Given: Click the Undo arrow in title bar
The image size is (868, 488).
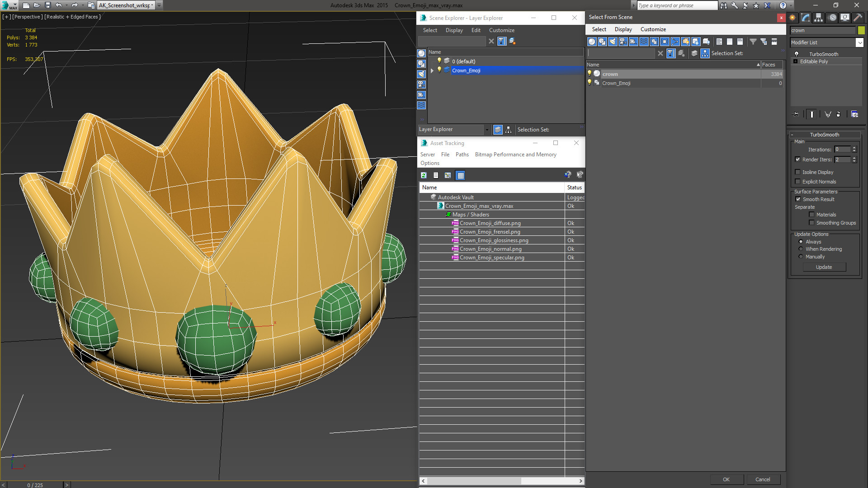Looking at the screenshot, I should coord(59,5).
